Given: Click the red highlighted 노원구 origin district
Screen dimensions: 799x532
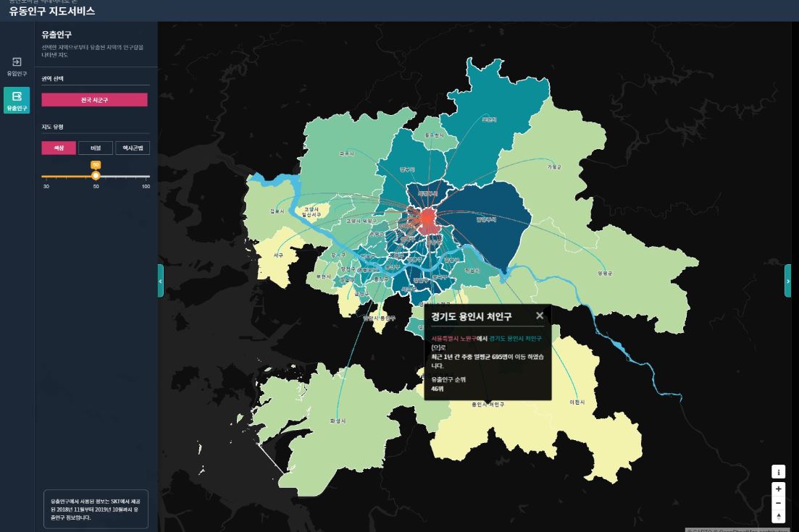Looking at the screenshot, I should tap(427, 219).
